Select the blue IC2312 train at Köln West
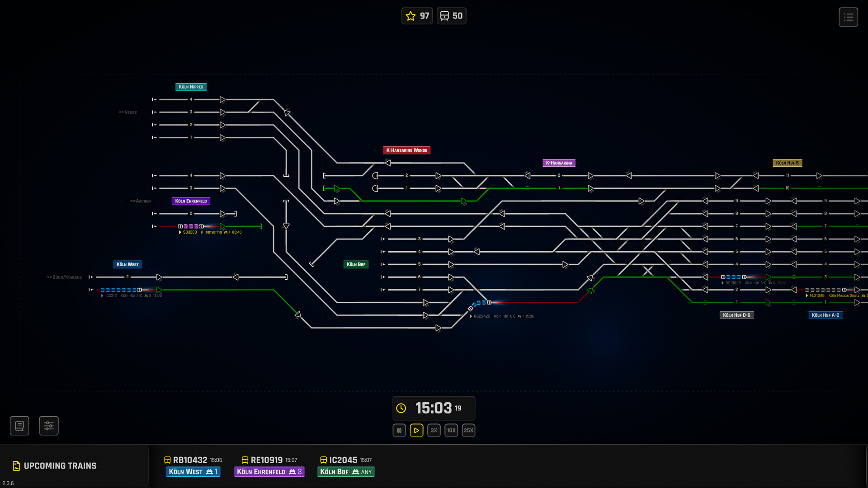This screenshot has width=868, height=488. click(x=121, y=290)
